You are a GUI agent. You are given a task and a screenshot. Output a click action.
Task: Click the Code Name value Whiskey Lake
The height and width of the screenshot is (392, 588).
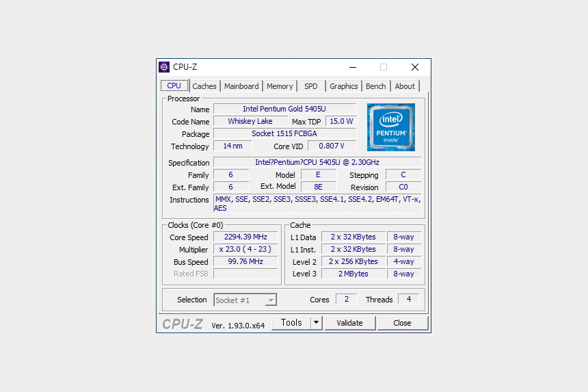click(250, 121)
